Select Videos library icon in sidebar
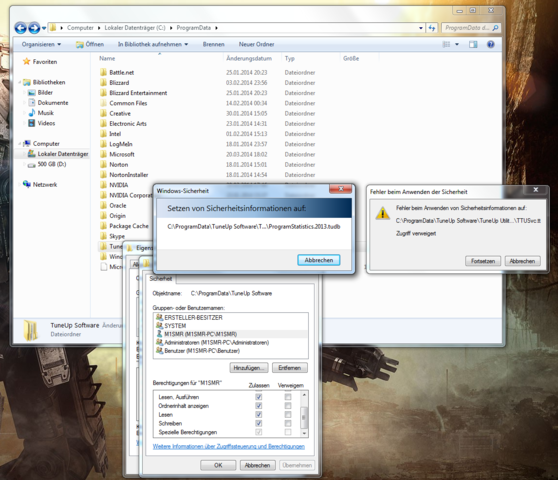This screenshot has height=480, width=558. point(32,123)
